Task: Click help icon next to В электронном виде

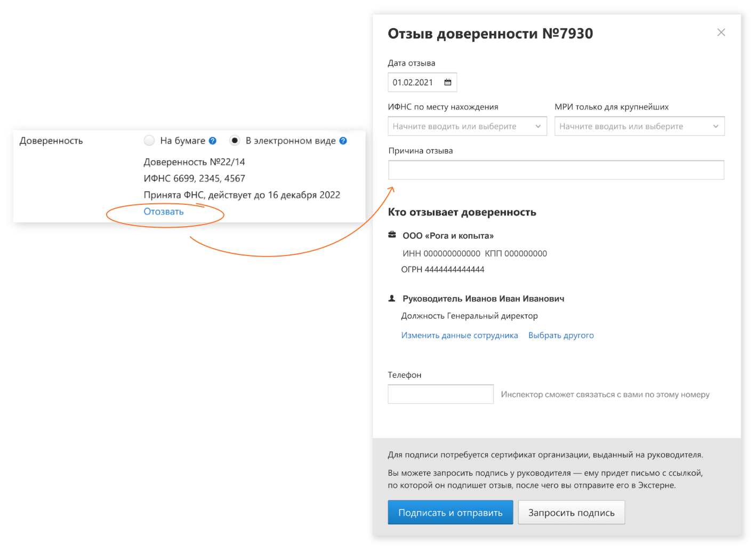Action: (x=343, y=141)
